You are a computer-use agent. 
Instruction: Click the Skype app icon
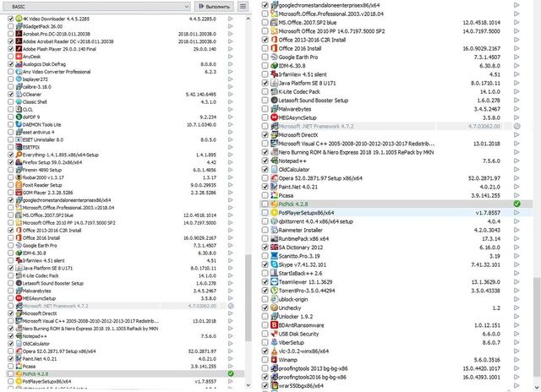tap(275, 264)
